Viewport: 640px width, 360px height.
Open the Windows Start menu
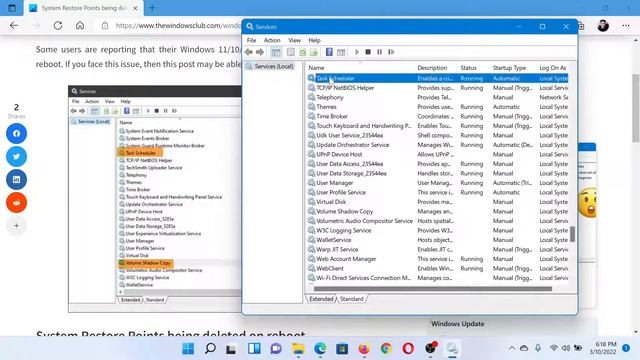[x=188, y=349]
